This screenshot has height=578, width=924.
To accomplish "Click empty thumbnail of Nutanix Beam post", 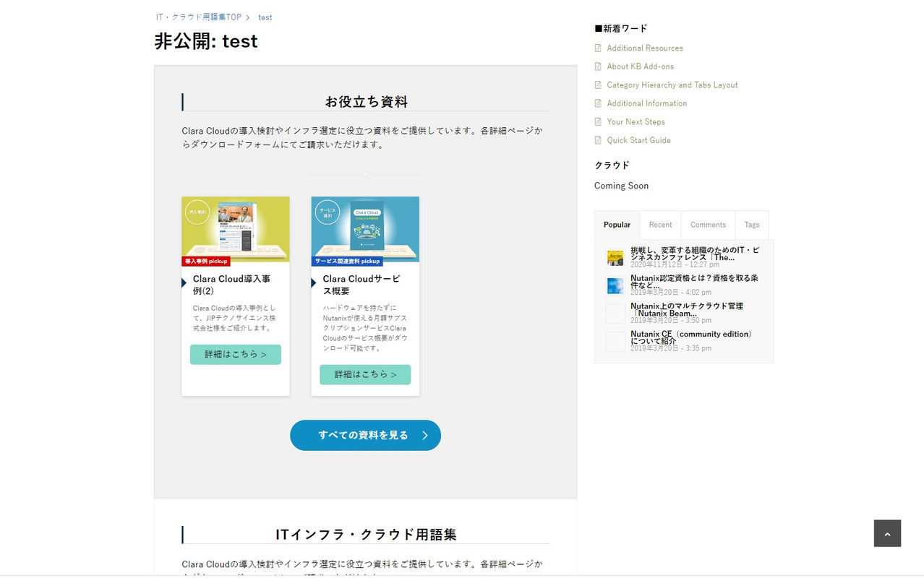I will 615,314.
